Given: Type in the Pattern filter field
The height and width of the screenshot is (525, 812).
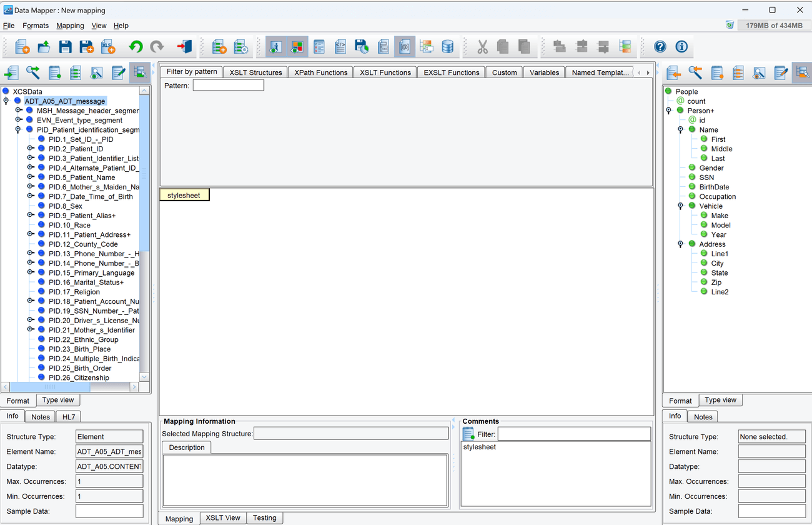Looking at the screenshot, I should tap(228, 85).
